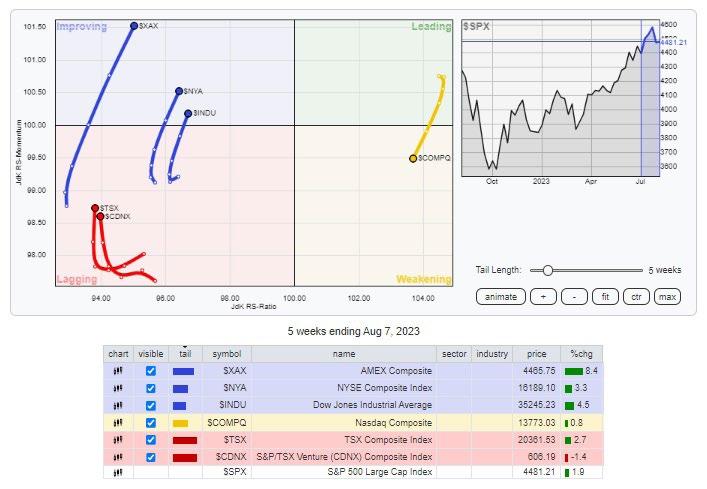Click red tail swatch for $CDNX
The width and height of the screenshot is (707, 489).
[x=185, y=457]
